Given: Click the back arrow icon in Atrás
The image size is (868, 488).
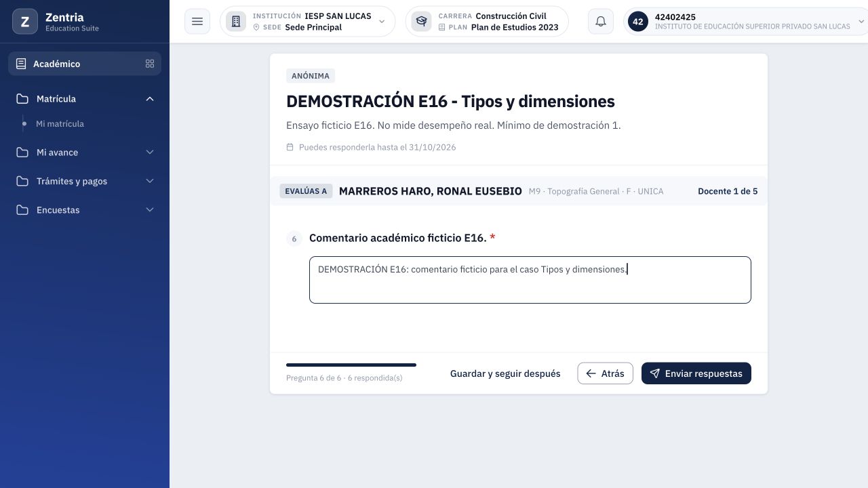Looking at the screenshot, I should coord(591,373).
